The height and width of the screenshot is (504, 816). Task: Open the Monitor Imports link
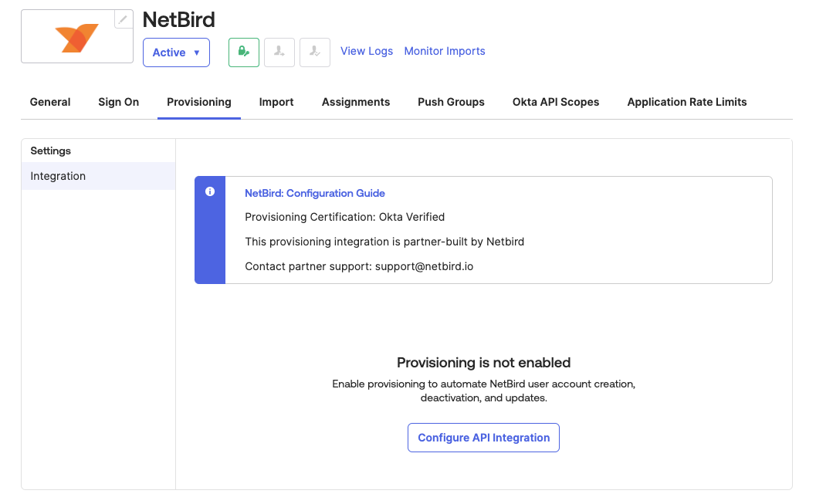445,51
